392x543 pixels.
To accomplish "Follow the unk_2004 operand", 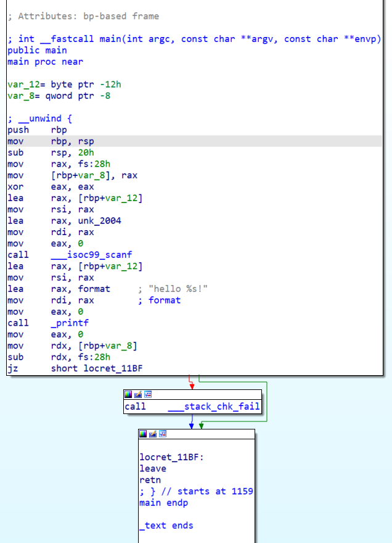I will click(x=99, y=221).
